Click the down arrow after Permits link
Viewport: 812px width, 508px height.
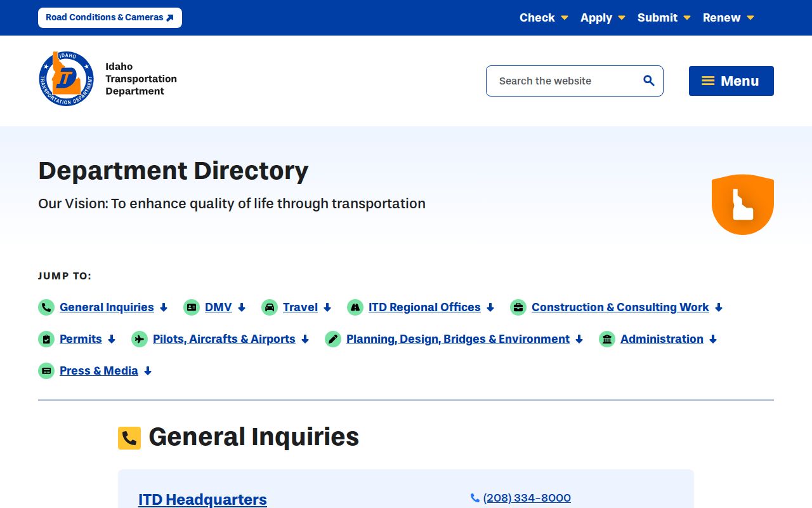(x=112, y=339)
